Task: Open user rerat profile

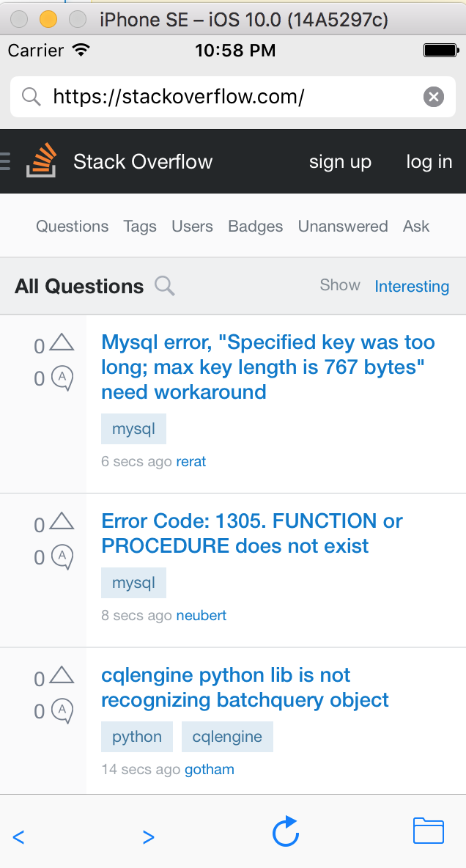Action: [x=191, y=462]
